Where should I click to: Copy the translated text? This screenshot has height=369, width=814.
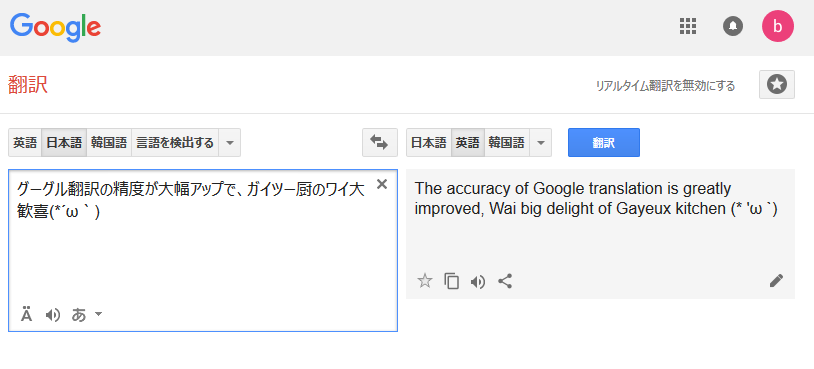(x=451, y=281)
